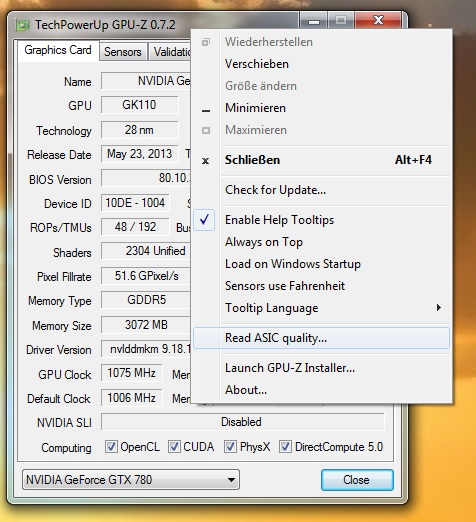
Task: Open the About menu entry
Action: pos(321,390)
